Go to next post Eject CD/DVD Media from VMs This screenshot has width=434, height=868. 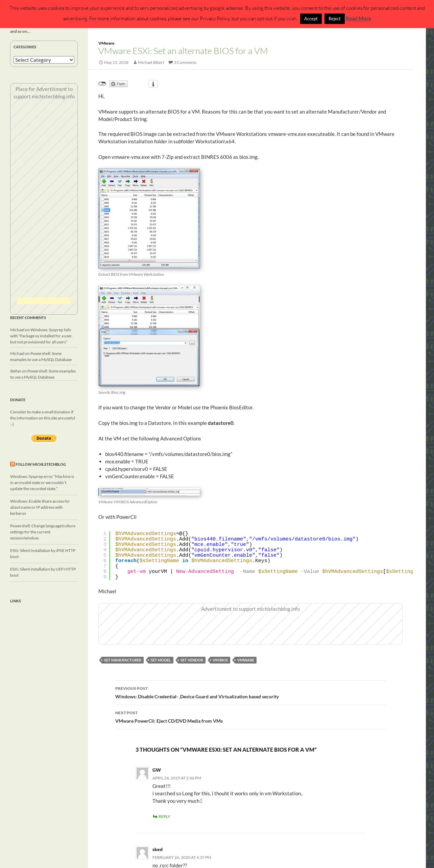169,721
